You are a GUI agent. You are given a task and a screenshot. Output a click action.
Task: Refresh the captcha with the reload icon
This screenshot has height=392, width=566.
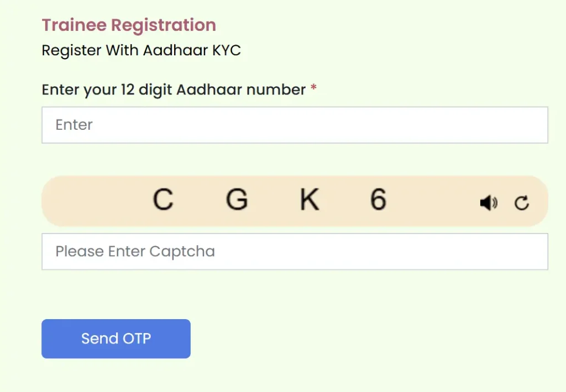522,204
